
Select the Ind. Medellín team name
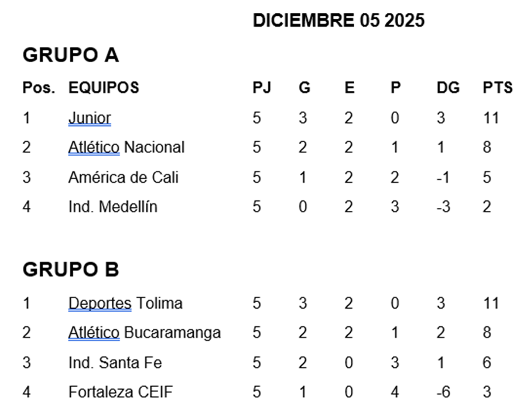point(112,207)
